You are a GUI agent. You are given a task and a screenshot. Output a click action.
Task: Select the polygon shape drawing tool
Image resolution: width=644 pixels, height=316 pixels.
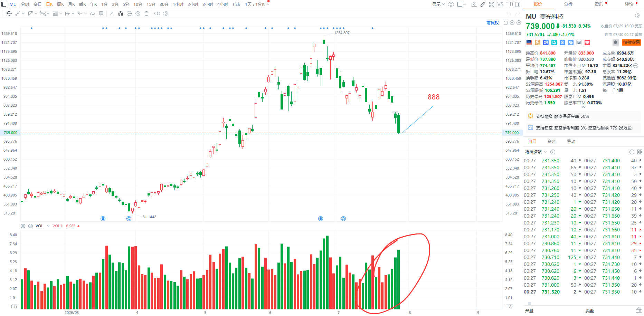click(30, 13)
